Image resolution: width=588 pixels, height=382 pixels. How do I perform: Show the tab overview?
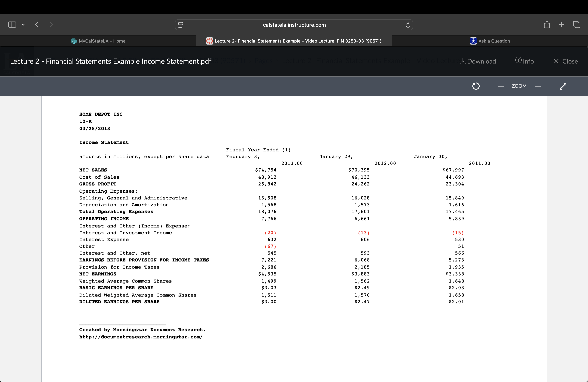(577, 25)
